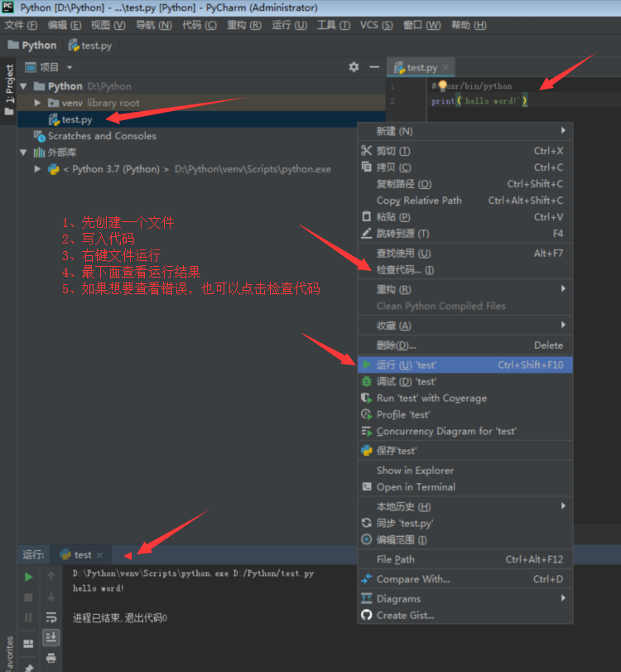Image resolution: width=621 pixels, height=672 pixels.
Task: Hide the project panel with minus icon
Action: point(374,67)
